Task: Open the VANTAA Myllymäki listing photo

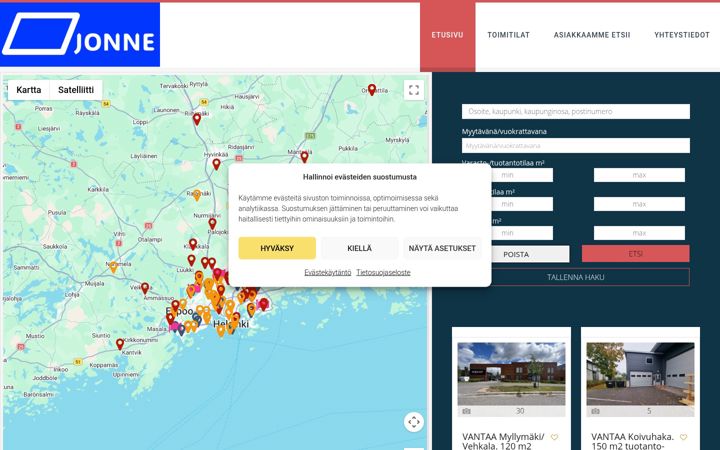Action: [512, 374]
